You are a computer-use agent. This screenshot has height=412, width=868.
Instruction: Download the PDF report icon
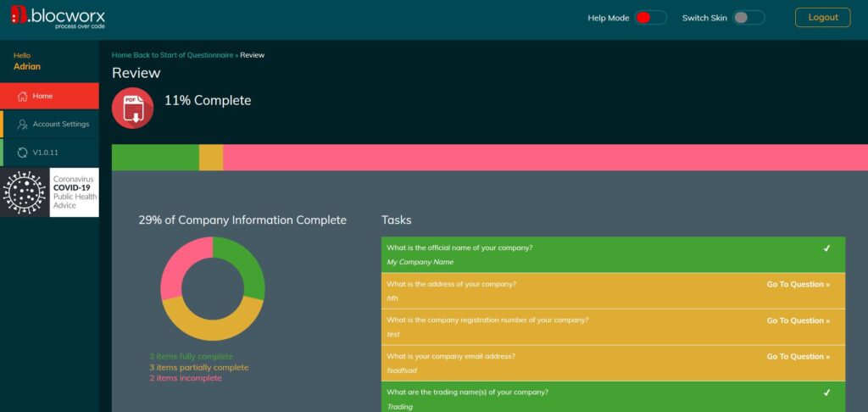point(133,108)
